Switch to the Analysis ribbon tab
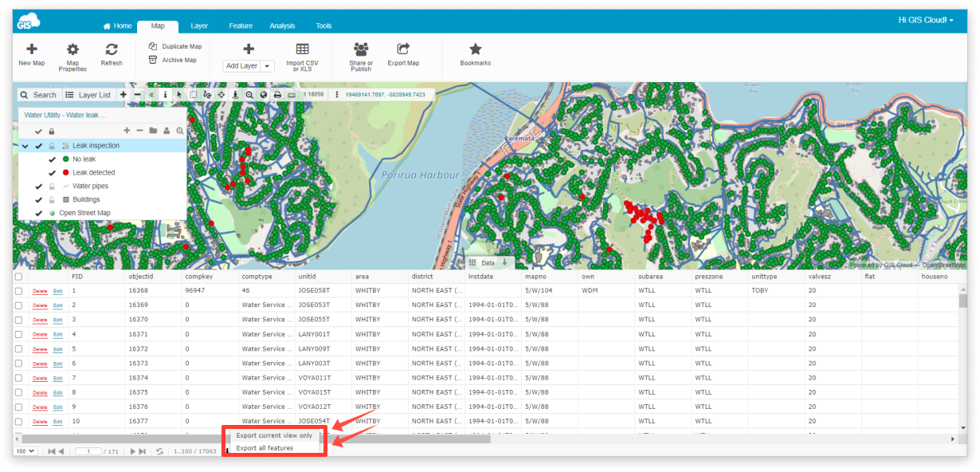980x472 pixels. [282, 25]
